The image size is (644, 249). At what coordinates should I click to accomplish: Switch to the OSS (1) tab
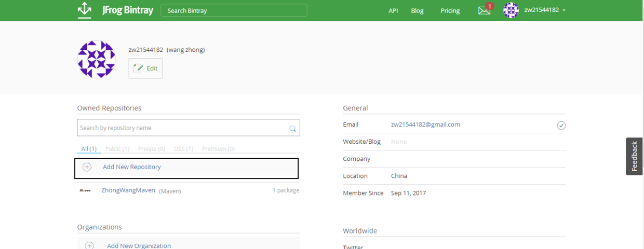pos(183,149)
